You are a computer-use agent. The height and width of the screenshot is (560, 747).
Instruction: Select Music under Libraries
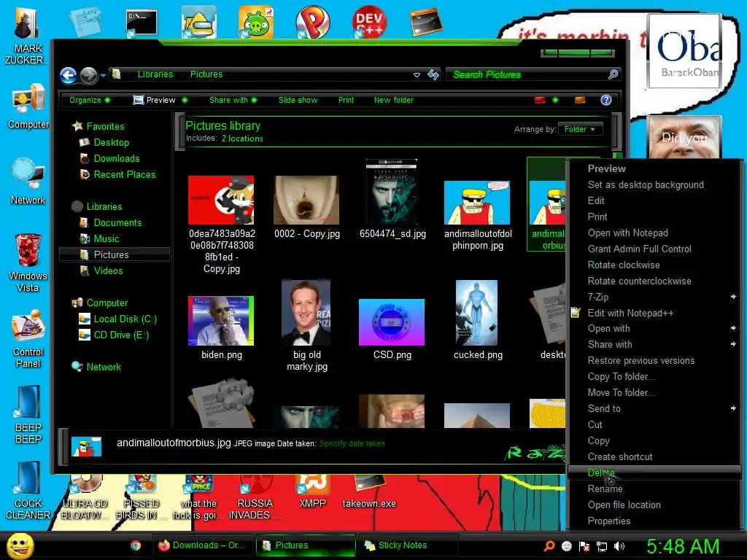(107, 238)
